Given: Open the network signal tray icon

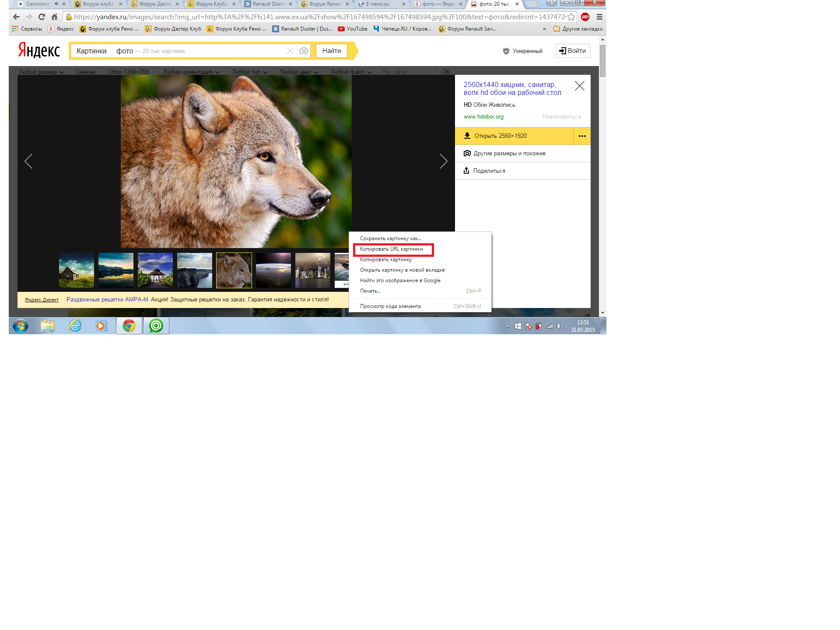Looking at the screenshot, I should pyautogui.click(x=549, y=326).
